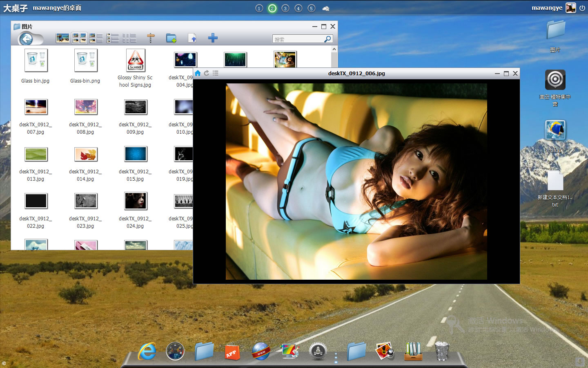Click the cloud icon beside desktop numbers
The height and width of the screenshot is (368, 588).
[x=326, y=8]
